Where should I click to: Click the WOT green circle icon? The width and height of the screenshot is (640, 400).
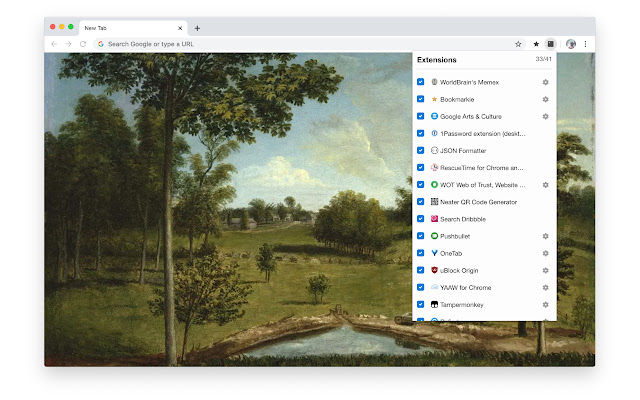[434, 185]
